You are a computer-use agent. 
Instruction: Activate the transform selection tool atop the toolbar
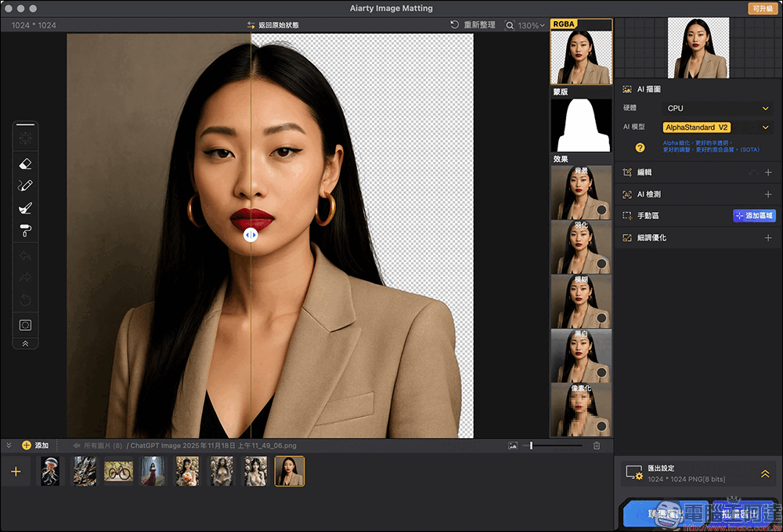coord(25,136)
